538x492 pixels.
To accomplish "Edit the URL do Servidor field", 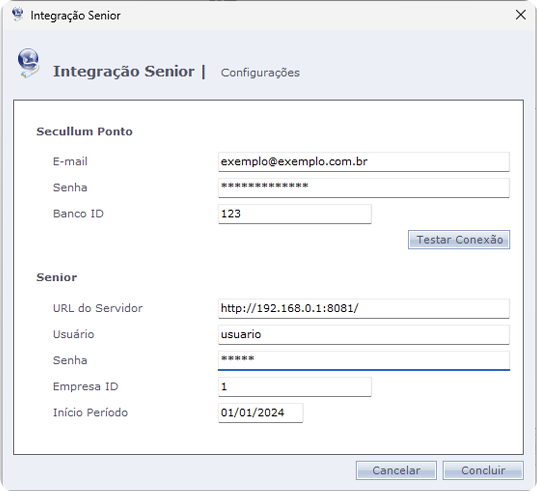I will pyautogui.click(x=364, y=309).
